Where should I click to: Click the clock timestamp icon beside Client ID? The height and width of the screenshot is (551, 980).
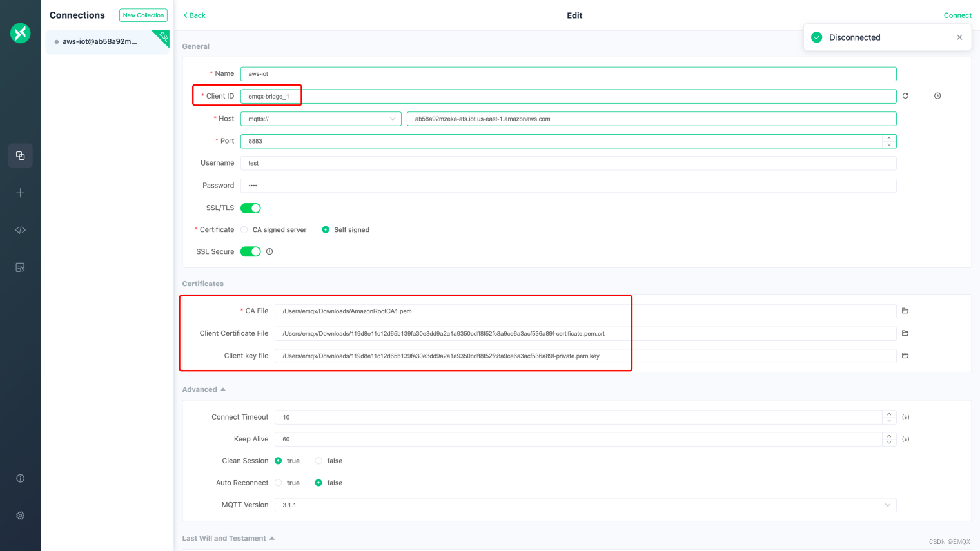tap(937, 96)
